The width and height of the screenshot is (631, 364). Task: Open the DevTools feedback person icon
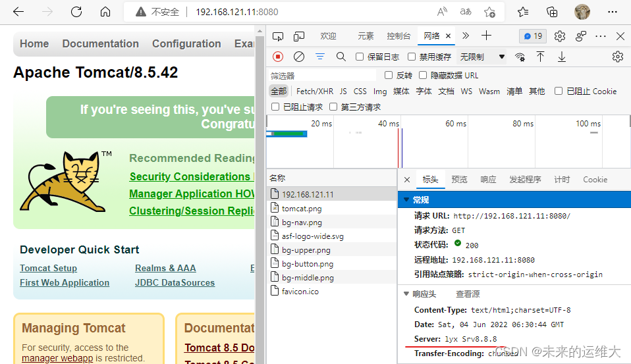581,36
